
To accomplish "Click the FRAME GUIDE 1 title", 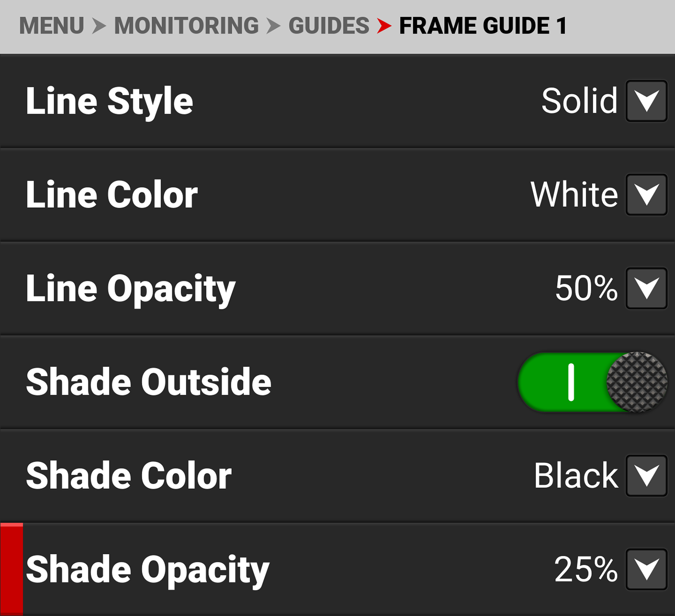I will click(x=483, y=26).
